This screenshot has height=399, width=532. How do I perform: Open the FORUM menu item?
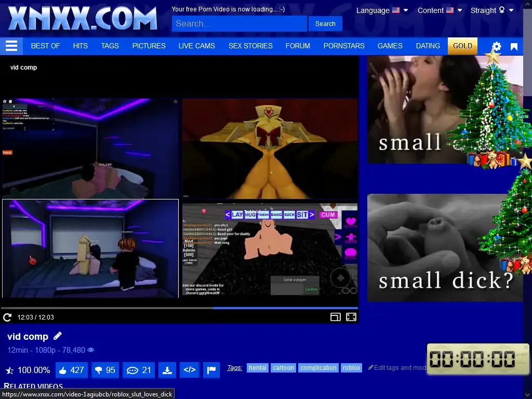pyautogui.click(x=298, y=46)
